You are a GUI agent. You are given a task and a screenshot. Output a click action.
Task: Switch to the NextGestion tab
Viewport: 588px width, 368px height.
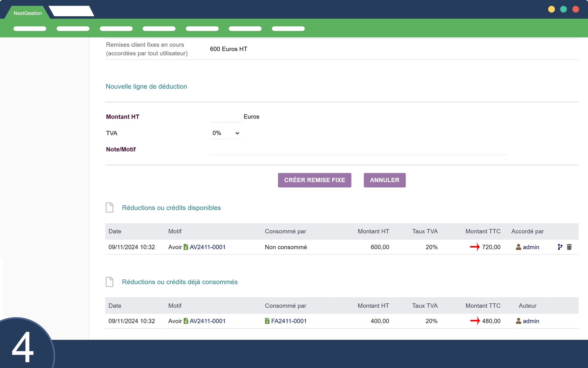coord(28,13)
